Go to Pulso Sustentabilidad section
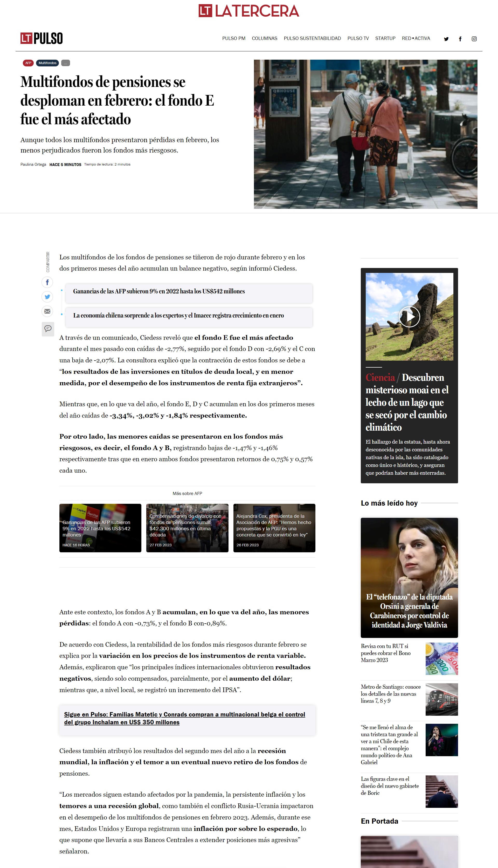This screenshot has width=498, height=868. pyautogui.click(x=312, y=38)
